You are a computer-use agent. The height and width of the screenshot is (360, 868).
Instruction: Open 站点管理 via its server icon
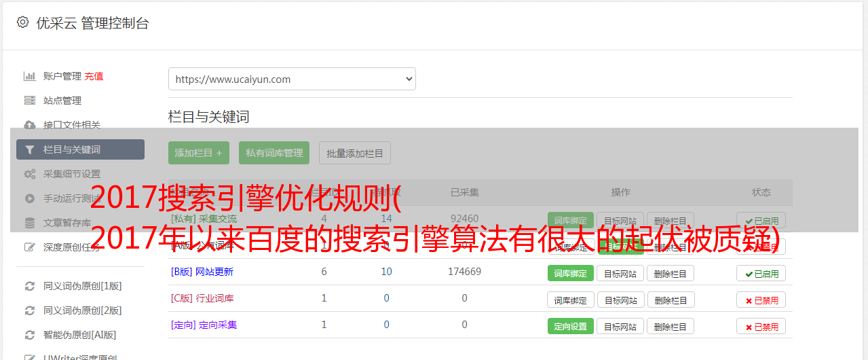[x=30, y=101]
